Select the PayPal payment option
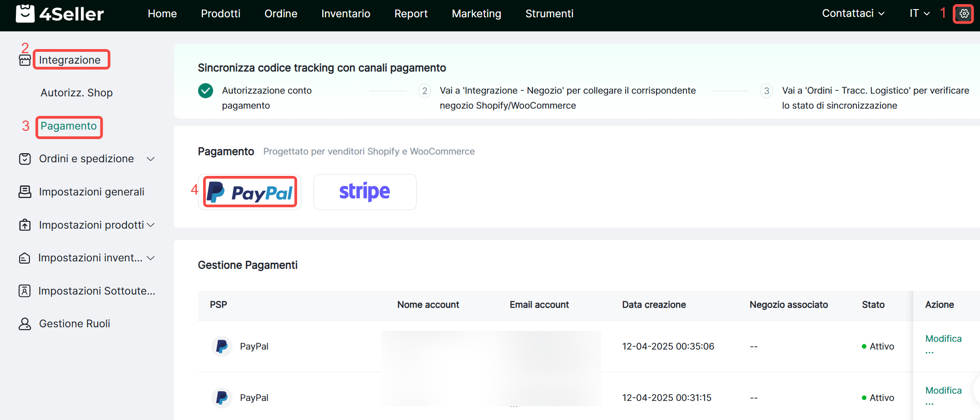980x420 pixels. [x=249, y=192]
